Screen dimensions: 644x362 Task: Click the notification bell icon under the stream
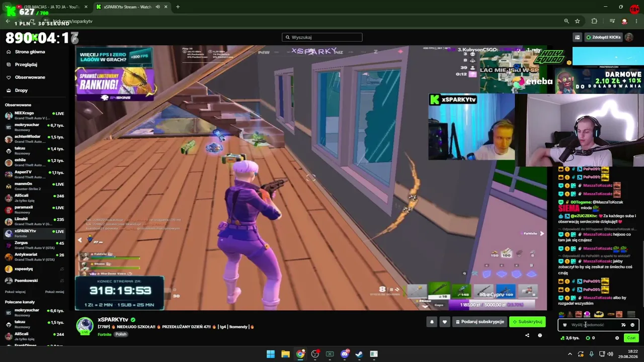click(432, 322)
